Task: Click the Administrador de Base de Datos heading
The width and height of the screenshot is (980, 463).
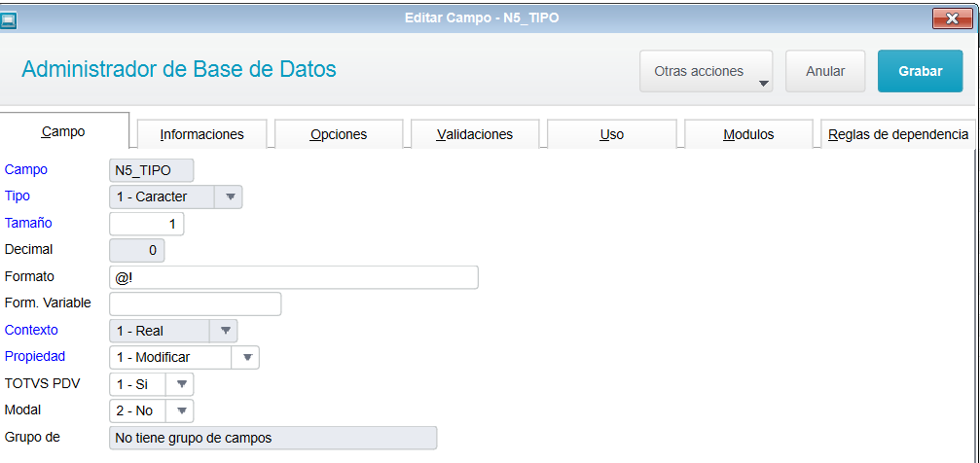Action: 179,69
